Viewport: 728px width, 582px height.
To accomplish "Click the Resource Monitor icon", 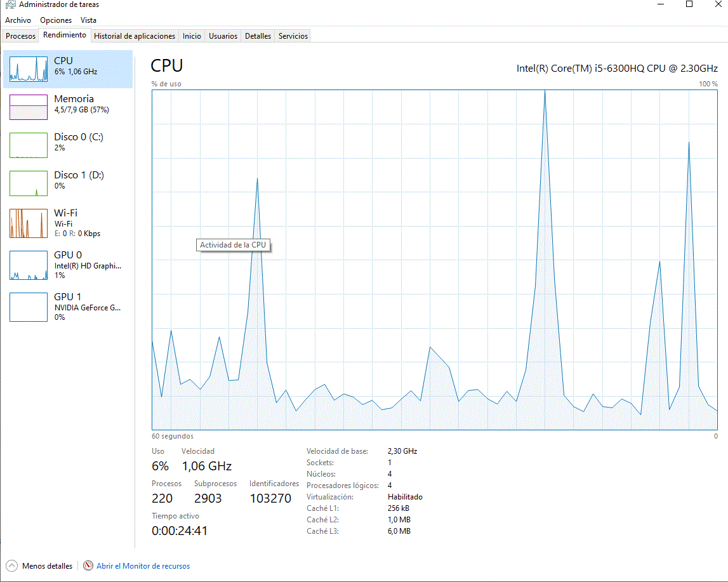I will 88,565.
